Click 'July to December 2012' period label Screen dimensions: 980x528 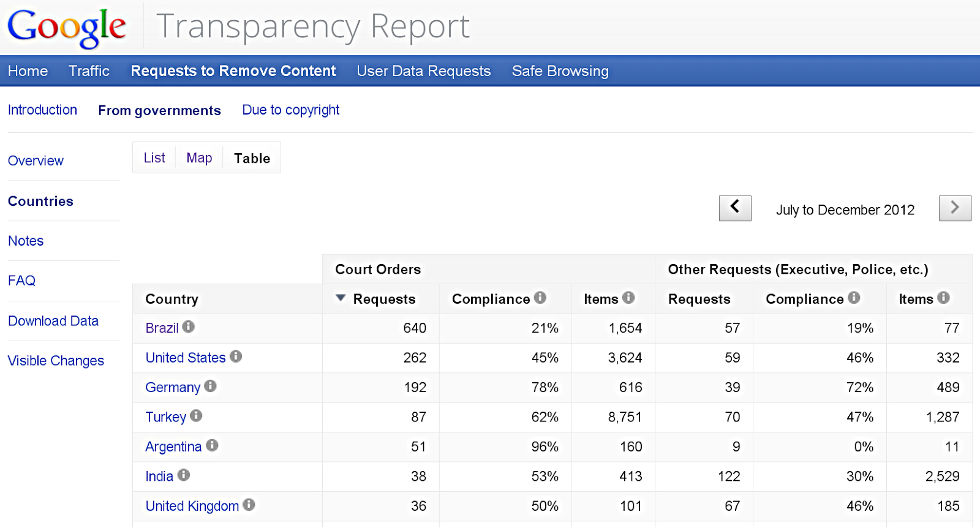845,210
